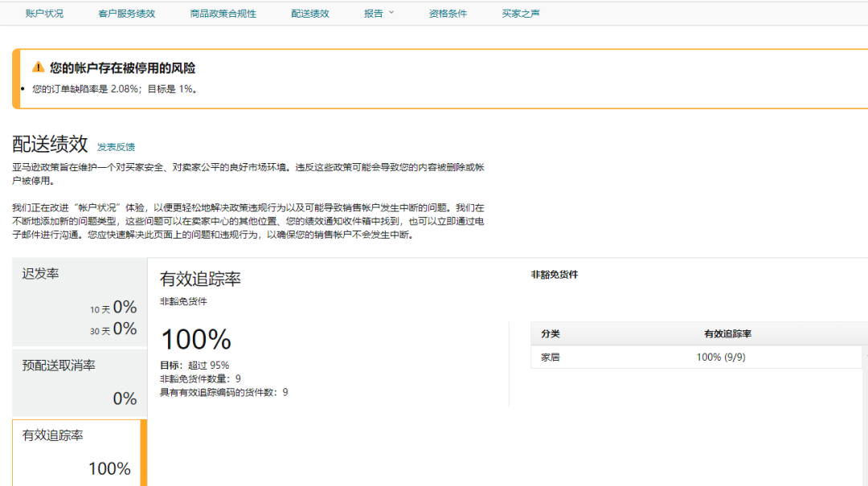Click the 30天 0% late shipment value
The image size is (868, 486).
115,329
